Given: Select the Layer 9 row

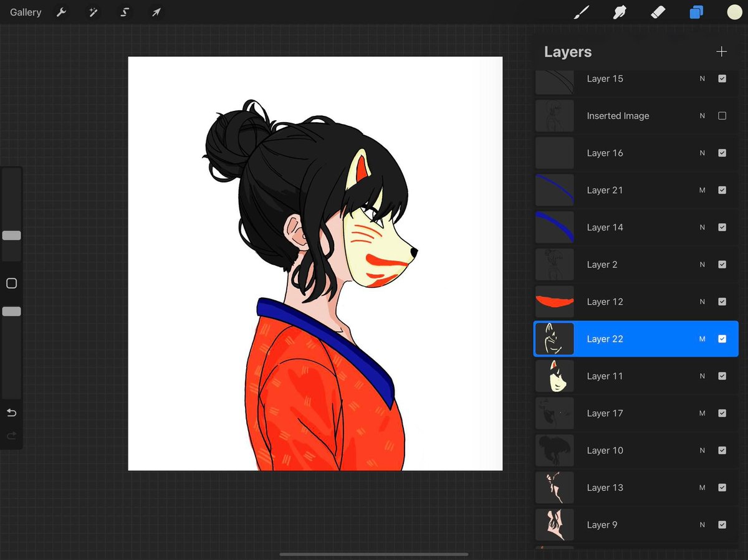Looking at the screenshot, I should pyautogui.click(x=636, y=525).
